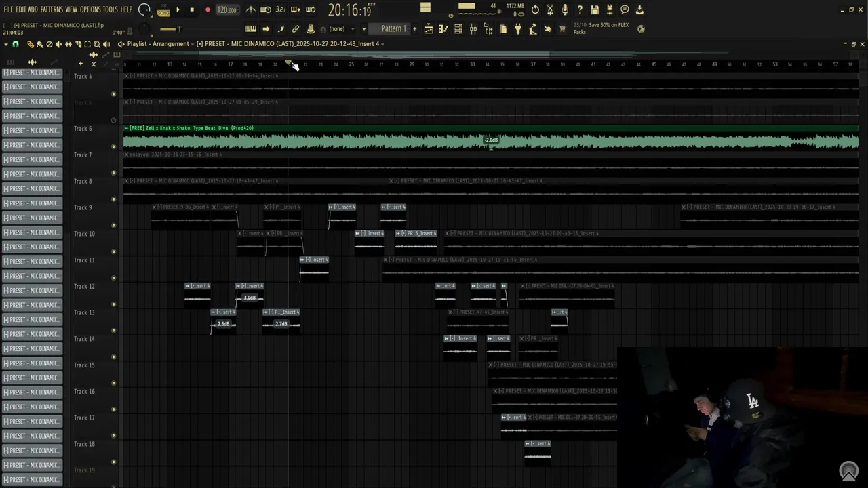
Task: Click the -2.0dB gain handle on beat clip
Action: [x=491, y=140]
